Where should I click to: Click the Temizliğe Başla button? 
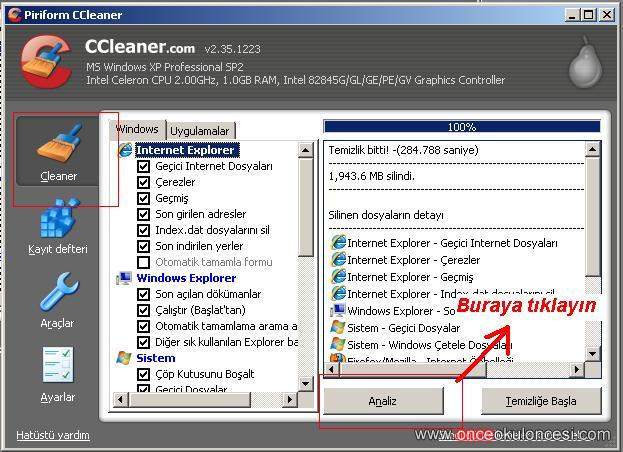(x=541, y=401)
